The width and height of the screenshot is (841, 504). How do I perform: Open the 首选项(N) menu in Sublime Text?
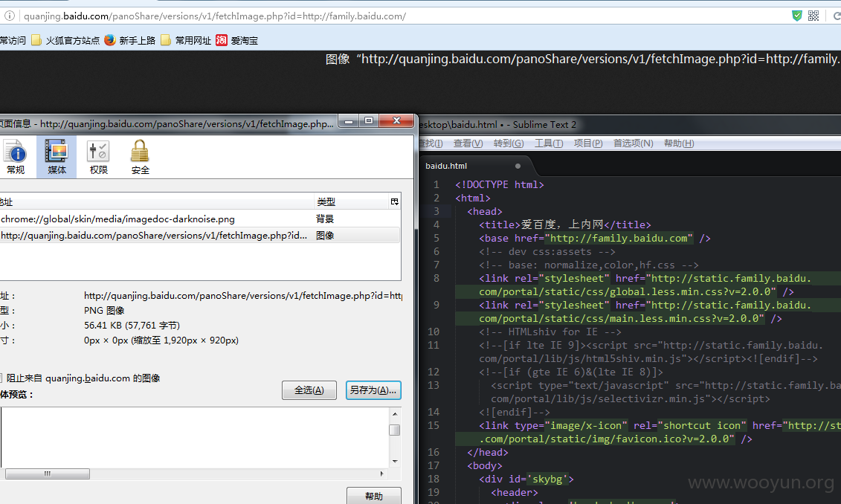(633, 143)
